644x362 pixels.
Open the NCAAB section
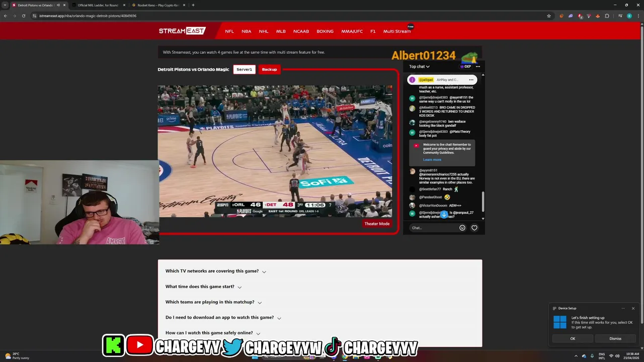301,31
